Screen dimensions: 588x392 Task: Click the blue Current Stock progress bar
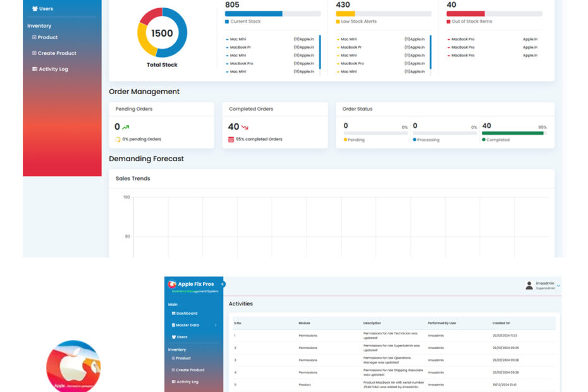click(273, 14)
